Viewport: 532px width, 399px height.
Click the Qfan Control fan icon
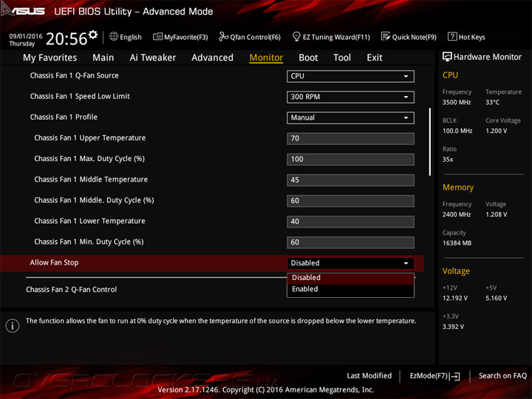click(223, 36)
